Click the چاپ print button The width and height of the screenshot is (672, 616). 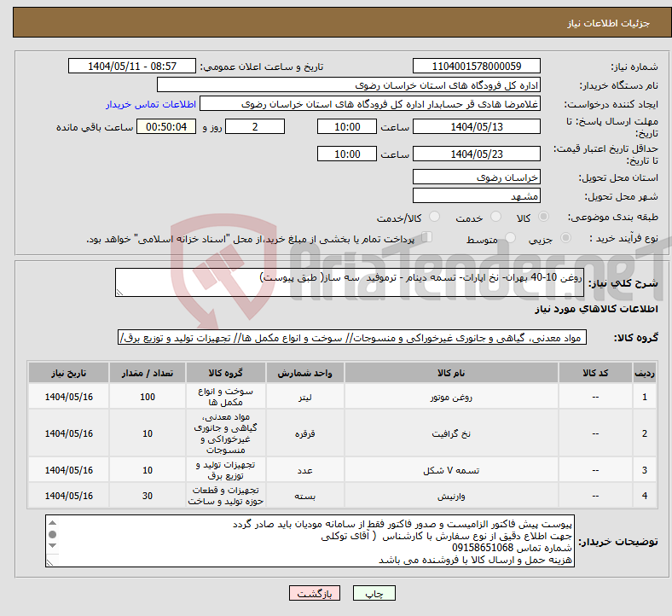374,593
